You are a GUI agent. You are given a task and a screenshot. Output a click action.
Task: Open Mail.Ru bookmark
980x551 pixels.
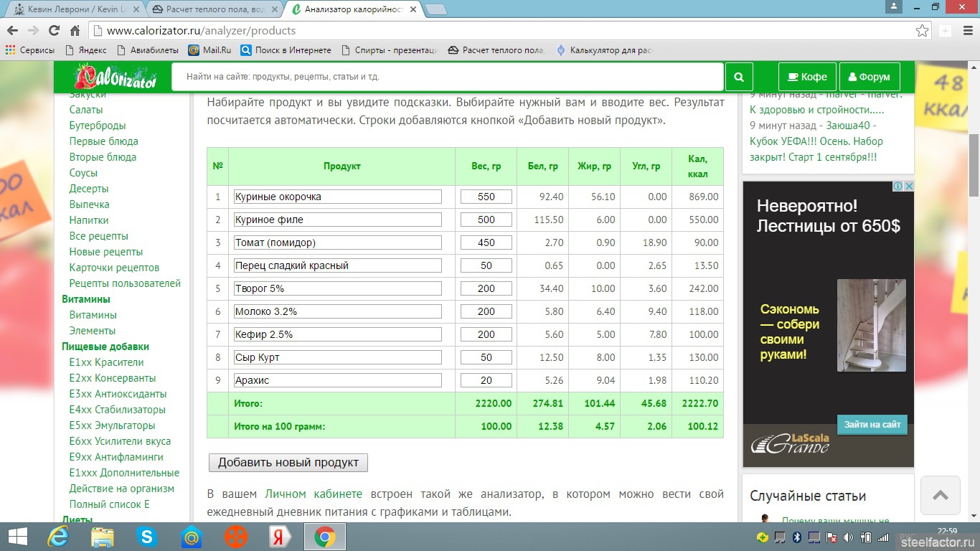pos(209,50)
